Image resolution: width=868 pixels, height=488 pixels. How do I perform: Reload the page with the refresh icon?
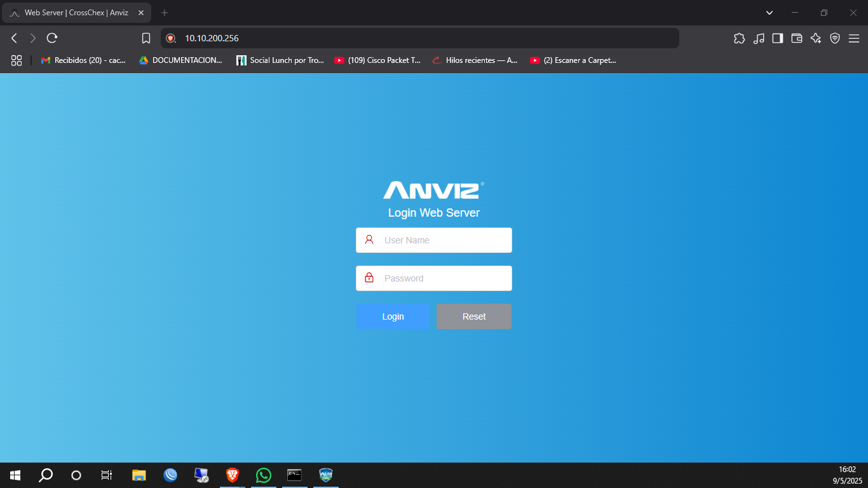[52, 38]
